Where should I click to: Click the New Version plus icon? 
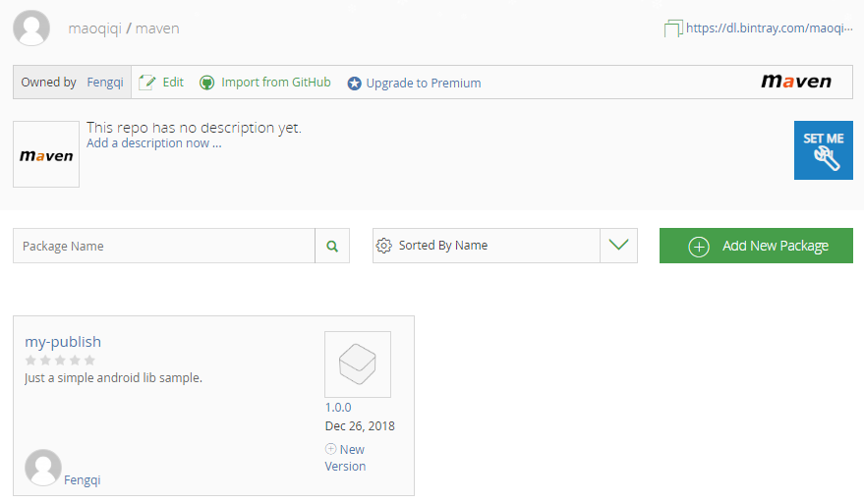click(x=330, y=449)
